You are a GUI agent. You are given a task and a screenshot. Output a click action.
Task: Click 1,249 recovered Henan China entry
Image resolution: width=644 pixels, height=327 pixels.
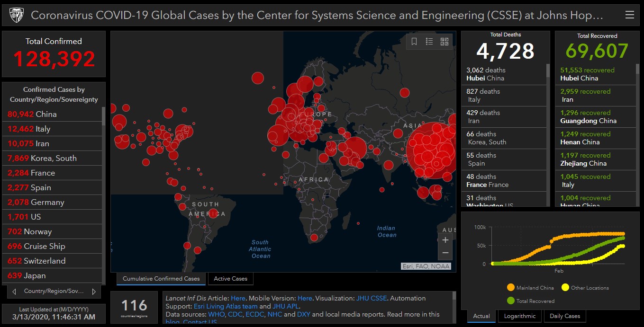point(596,138)
